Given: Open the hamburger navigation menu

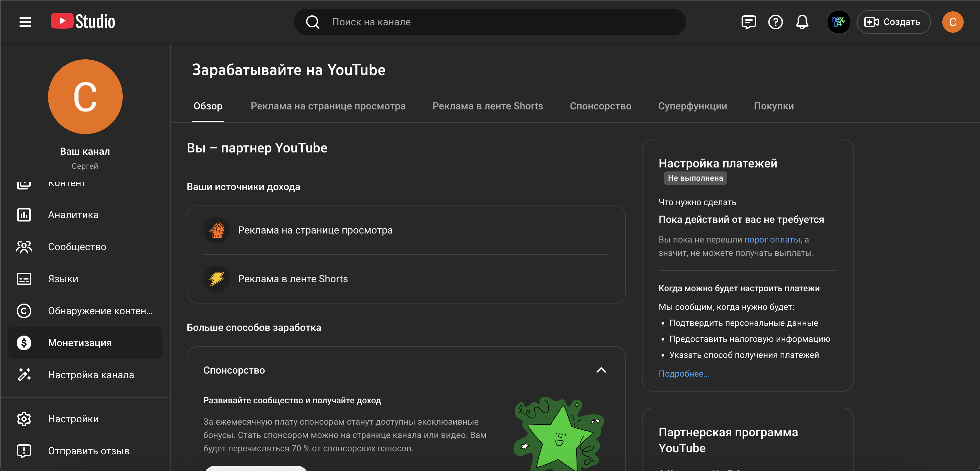Looking at the screenshot, I should pos(25,22).
